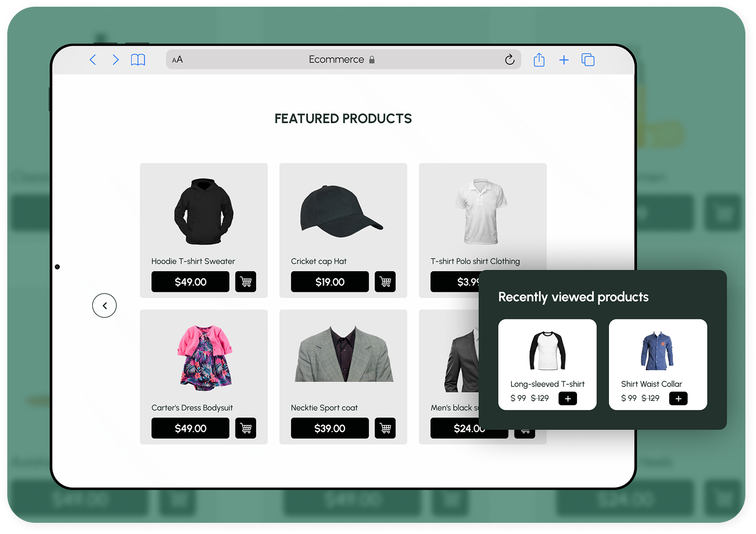This screenshot has width=756, height=534.
Task: Open the AA text size menu
Action: click(177, 60)
